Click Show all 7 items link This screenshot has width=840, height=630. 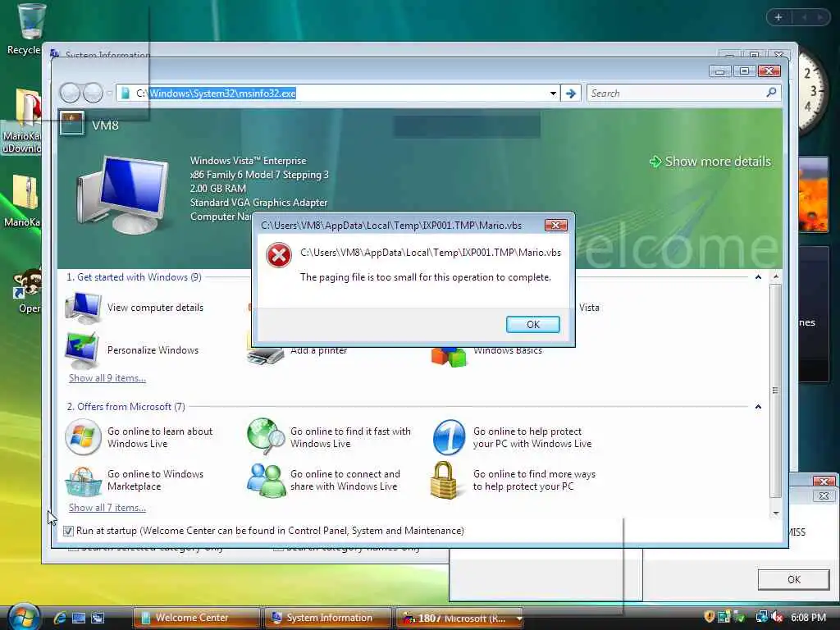(107, 507)
